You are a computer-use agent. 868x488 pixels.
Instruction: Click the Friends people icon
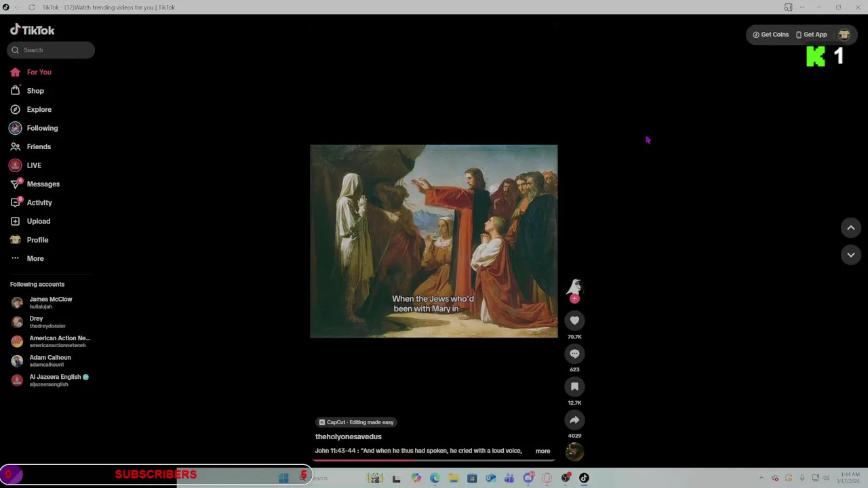[15, 146]
